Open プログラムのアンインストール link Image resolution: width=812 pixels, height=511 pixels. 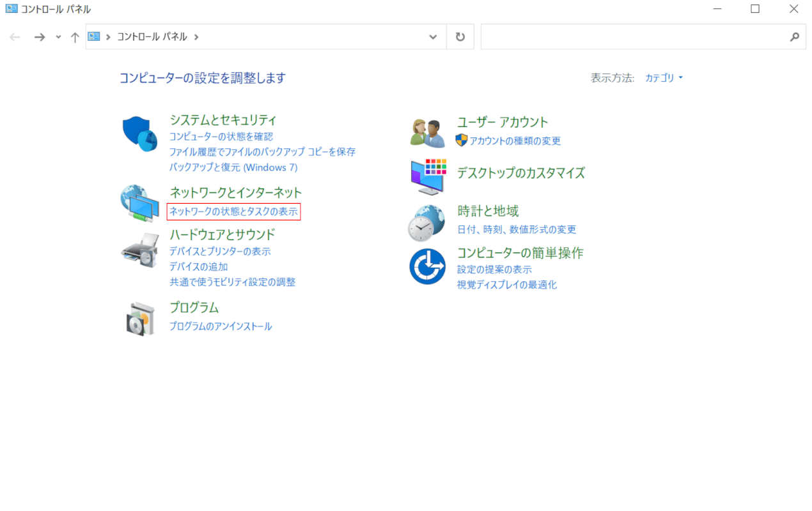click(x=221, y=326)
